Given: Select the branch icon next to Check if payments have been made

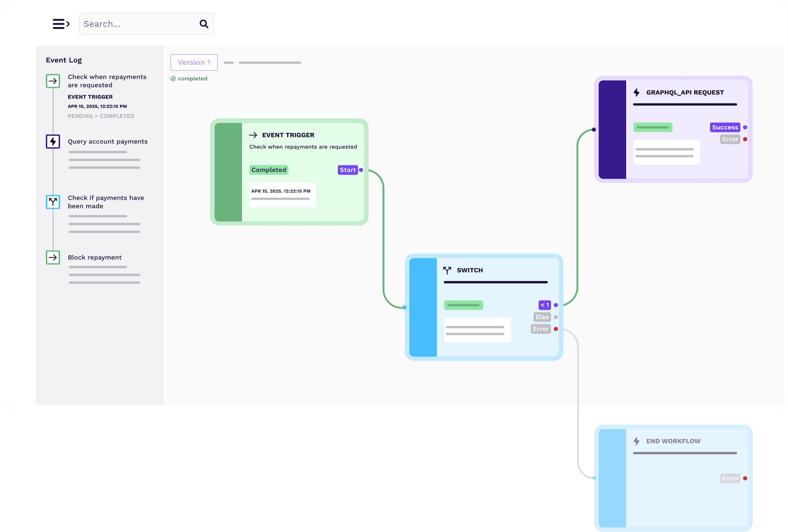Looking at the screenshot, I should (53, 202).
